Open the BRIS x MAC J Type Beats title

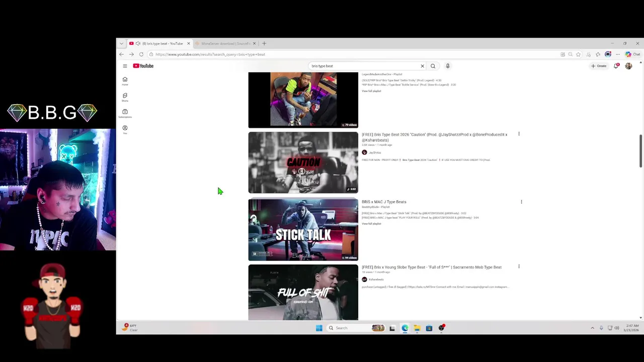pyautogui.click(x=384, y=202)
